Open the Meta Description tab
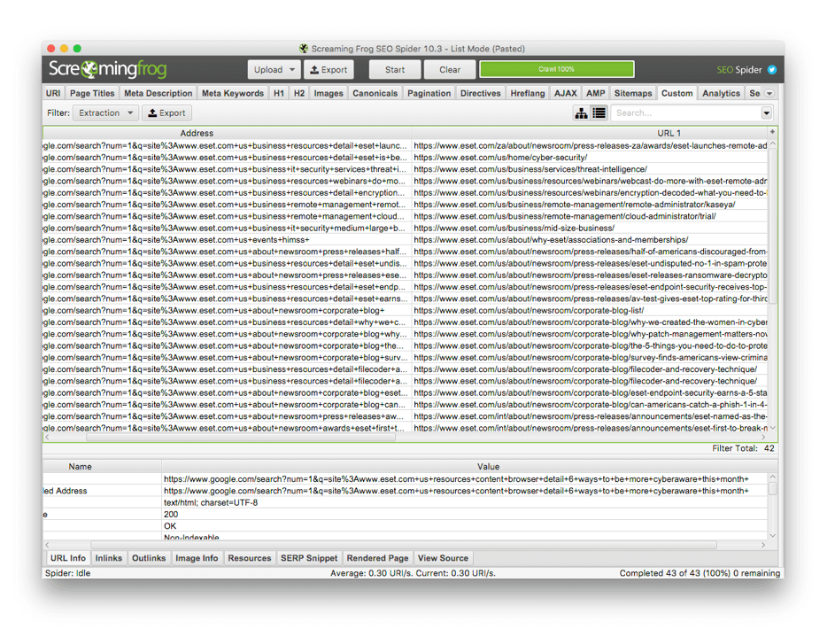Viewport: 835px width, 644px height. point(158,93)
